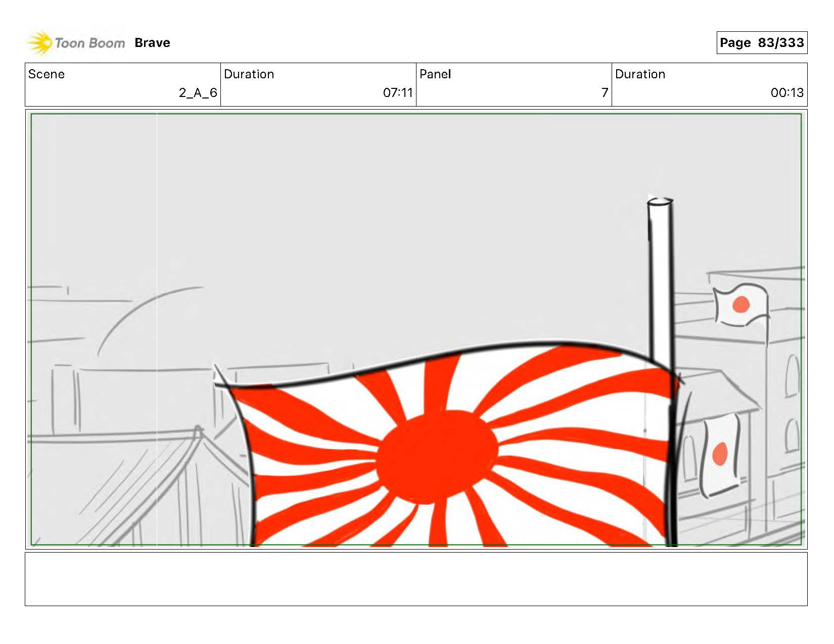The width and height of the screenshot is (834, 644).
Task: Select the 'Panel' header label
Action: [435, 74]
